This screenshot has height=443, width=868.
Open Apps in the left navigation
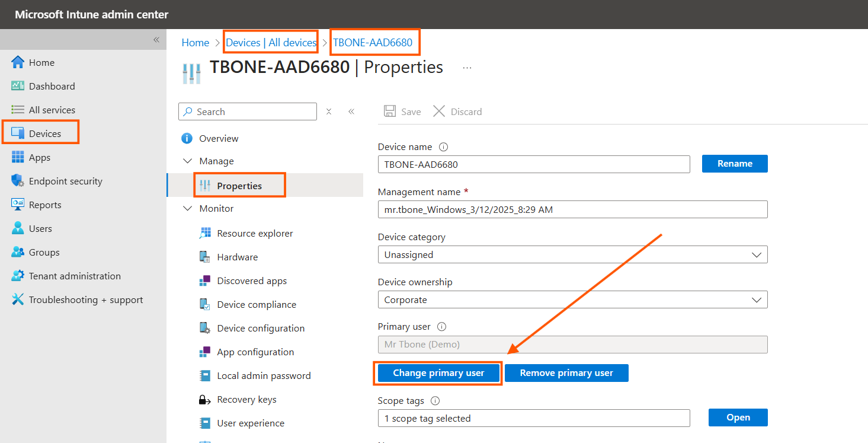[x=40, y=157]
